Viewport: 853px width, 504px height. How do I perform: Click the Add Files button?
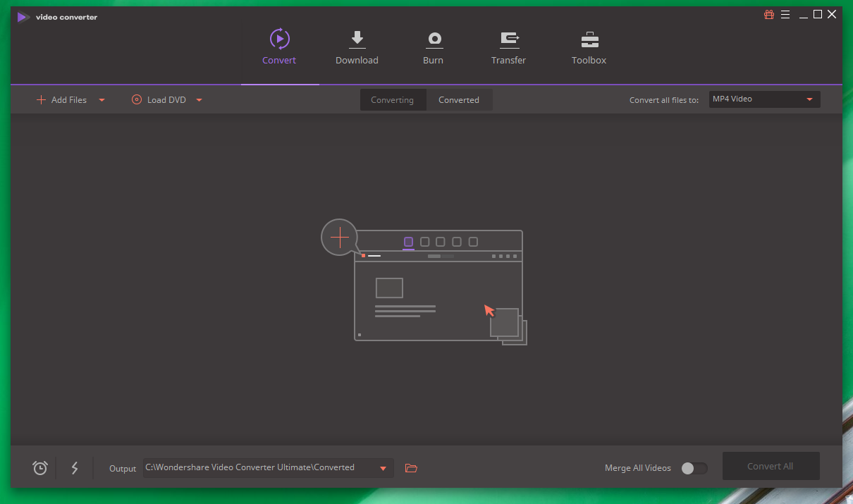[x=62, y=100]
